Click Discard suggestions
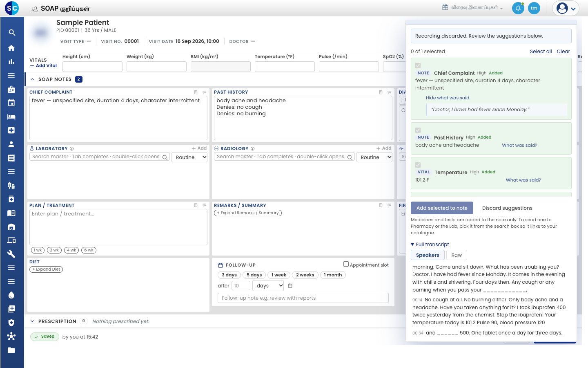 tap(507, 208)
